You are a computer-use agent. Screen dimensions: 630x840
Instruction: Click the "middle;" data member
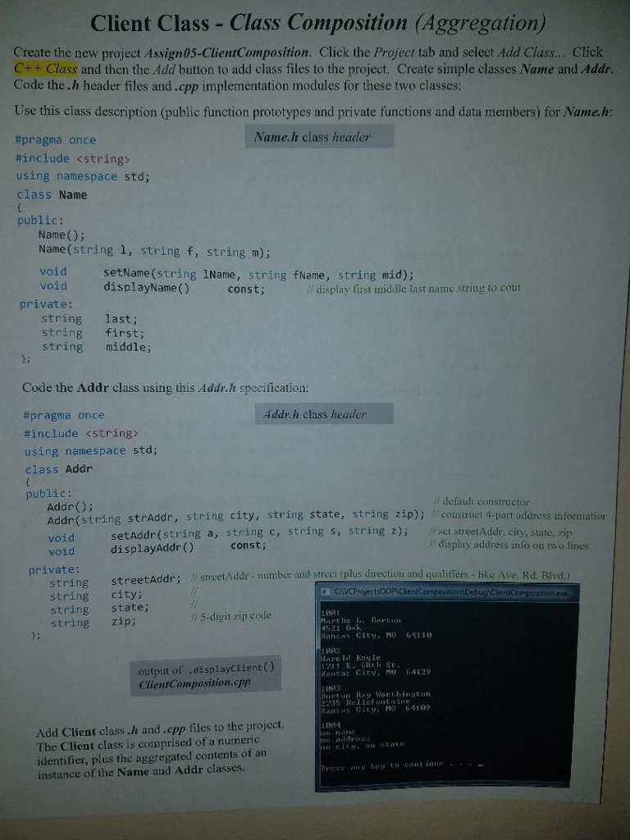click(129, 347)
